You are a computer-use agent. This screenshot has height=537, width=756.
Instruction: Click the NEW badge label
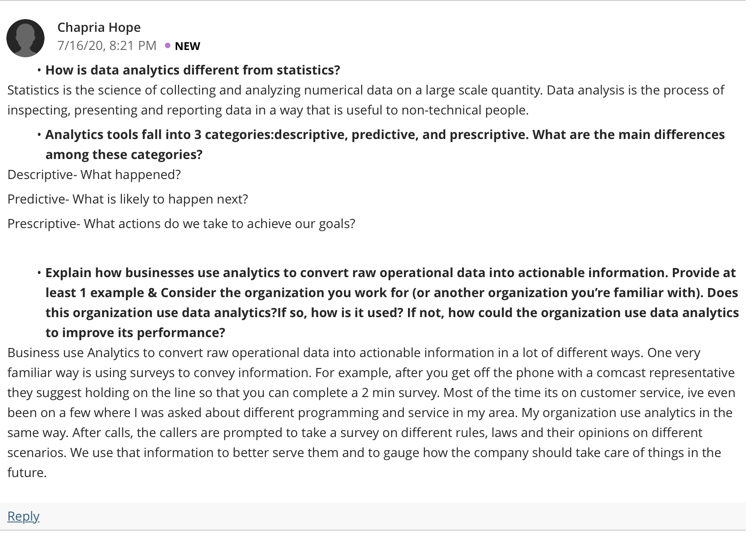coord(188,46)
